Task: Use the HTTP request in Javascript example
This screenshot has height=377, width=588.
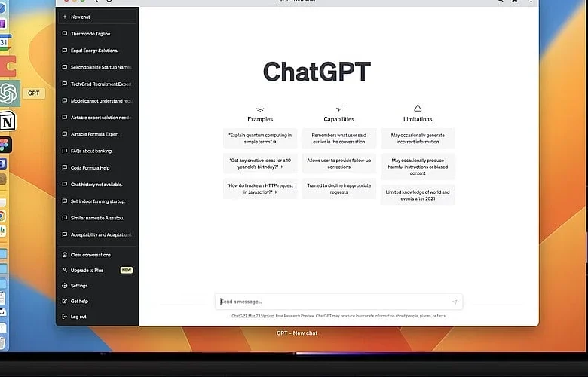Action: [260, 188]
